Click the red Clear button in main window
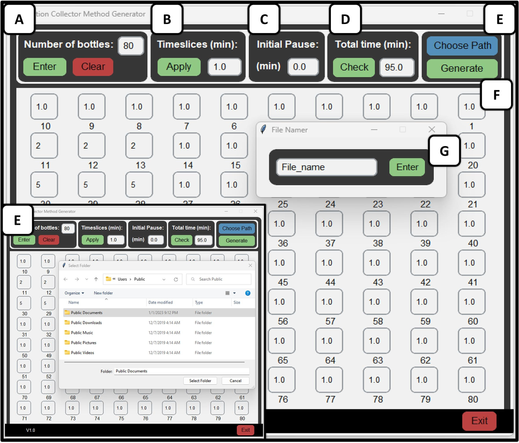The image size is (519, 443). point(93,67)
